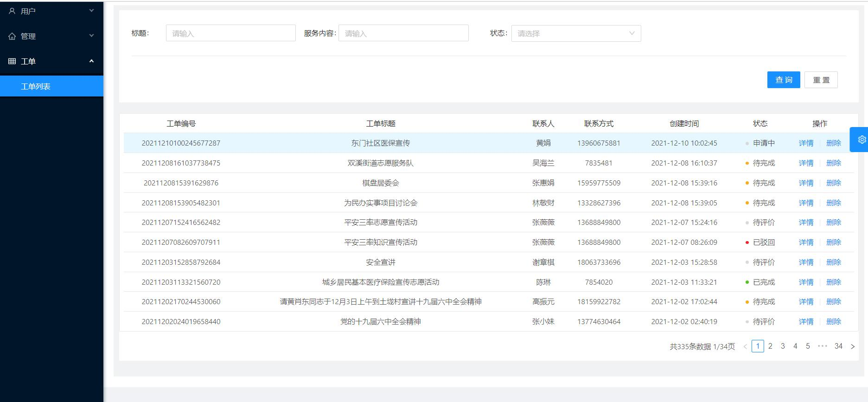Click the previous page left arrow
This screenshot has height=402, width=868.
pos(745,346)
